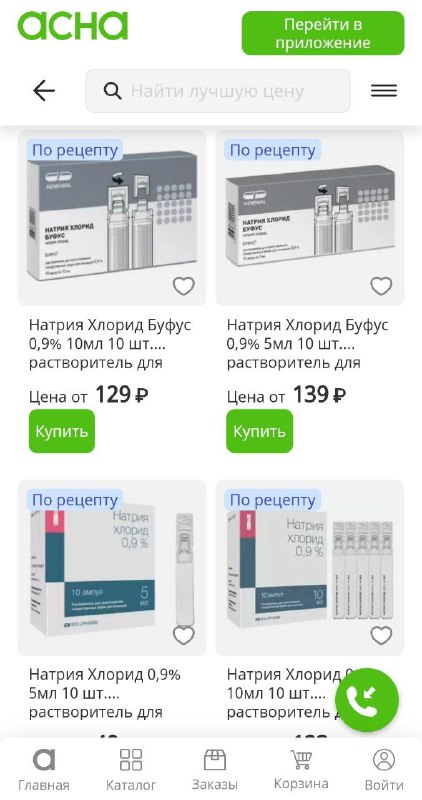The image size is (422, 800).
Task: Open the Главная tab
Action: (x=44, y=769)
